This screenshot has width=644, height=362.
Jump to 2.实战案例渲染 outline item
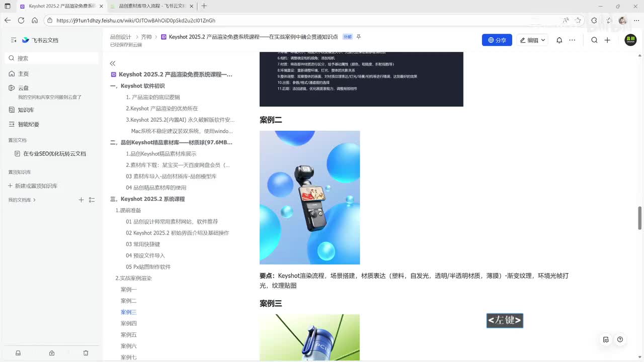point(133,278)
